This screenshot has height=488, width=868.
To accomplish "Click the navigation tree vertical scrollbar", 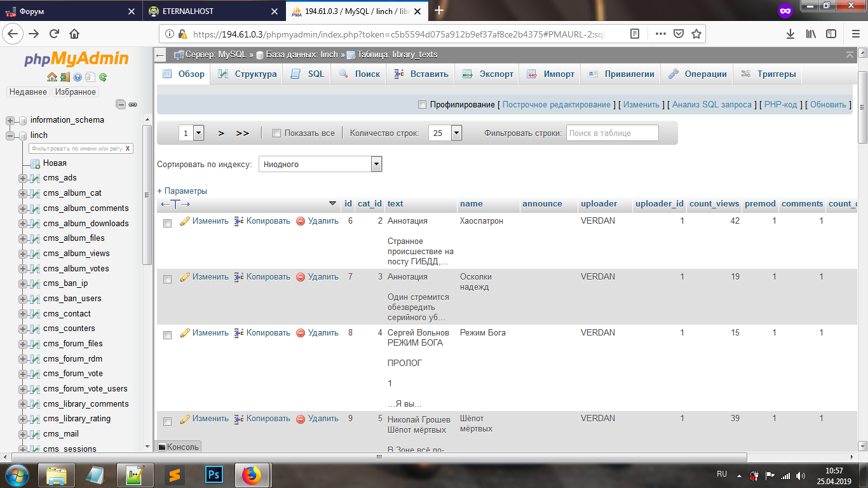I will [147, 194].
